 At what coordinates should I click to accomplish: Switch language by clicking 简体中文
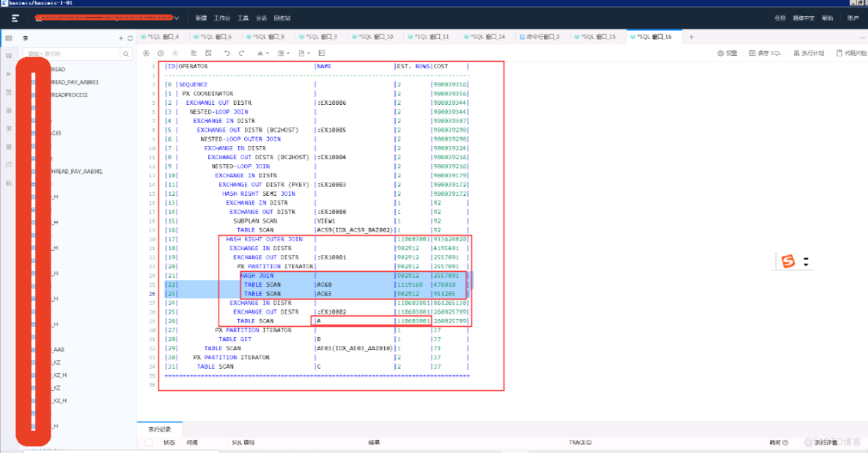804,18
